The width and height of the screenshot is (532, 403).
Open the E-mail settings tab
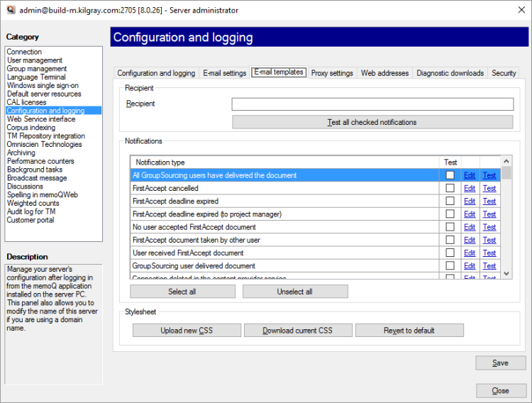point(224,73)
